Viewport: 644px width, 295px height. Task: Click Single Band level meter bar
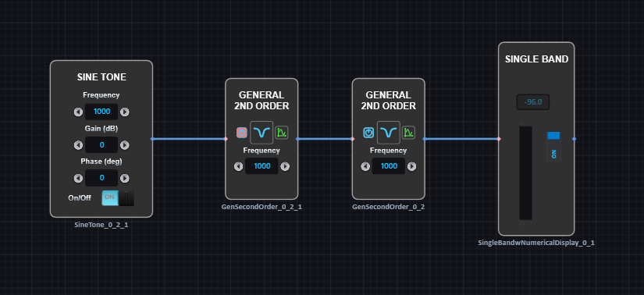click(525, 173)
